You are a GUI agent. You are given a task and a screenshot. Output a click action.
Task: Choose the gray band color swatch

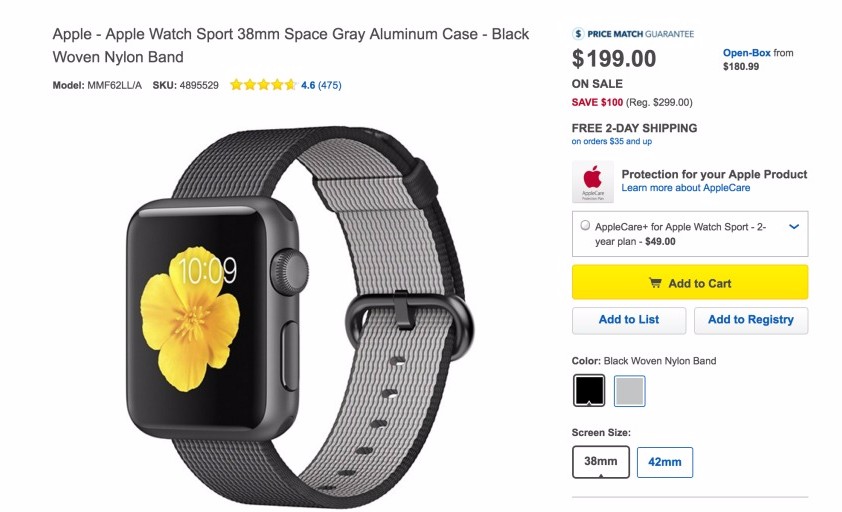[629, 391]
